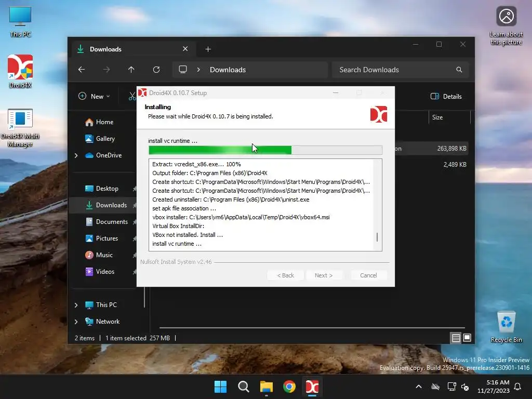Open notification bell in tray

pyautogui.click(x=518, y=387)
